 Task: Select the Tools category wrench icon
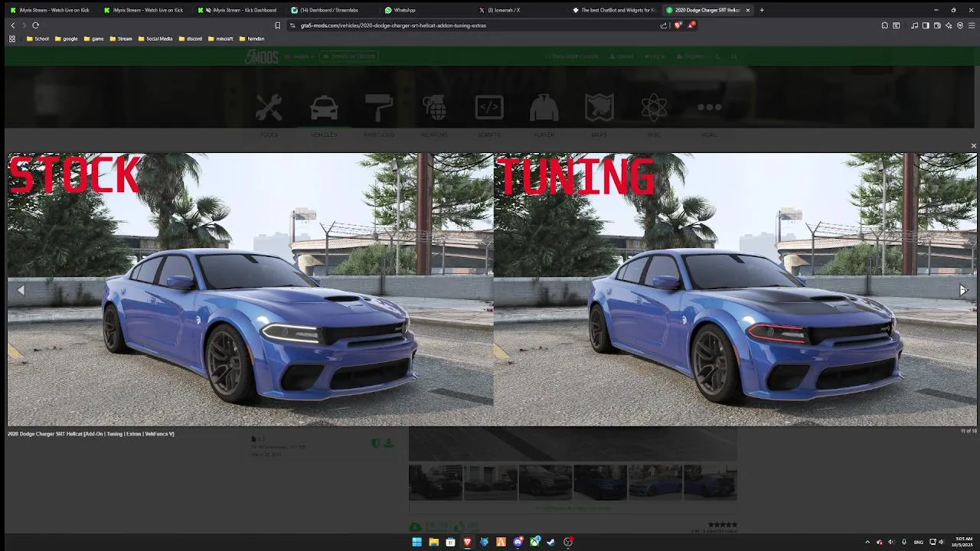pyautogui.click(x=269, y=108)
